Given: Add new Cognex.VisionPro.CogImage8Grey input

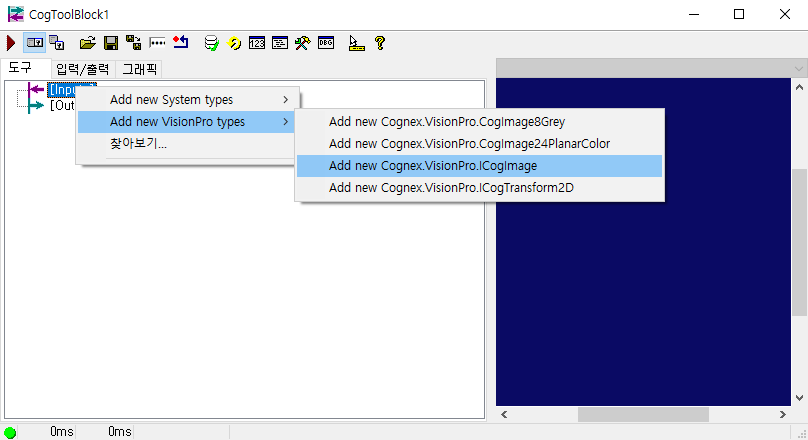Looking at the screenshot, I should point(479,122).
